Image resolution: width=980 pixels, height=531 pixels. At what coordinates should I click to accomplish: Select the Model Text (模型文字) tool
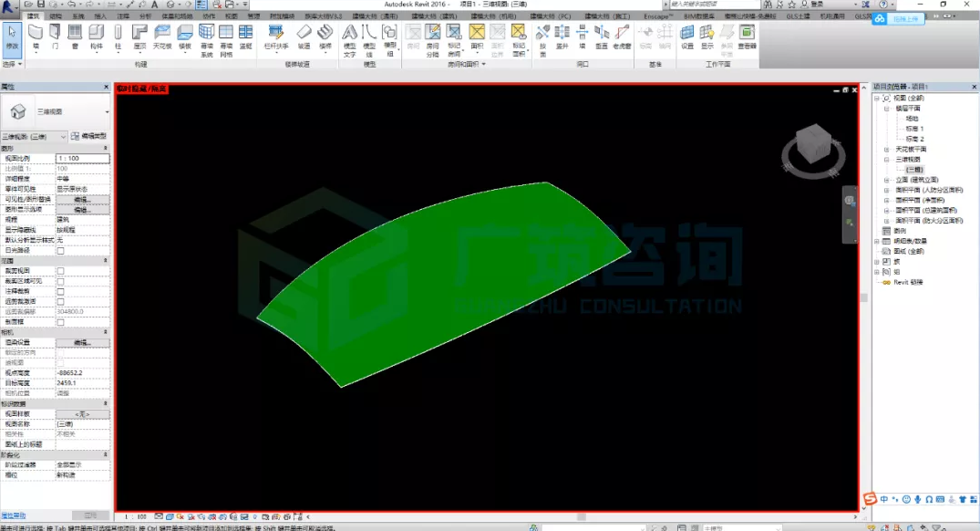349,41
